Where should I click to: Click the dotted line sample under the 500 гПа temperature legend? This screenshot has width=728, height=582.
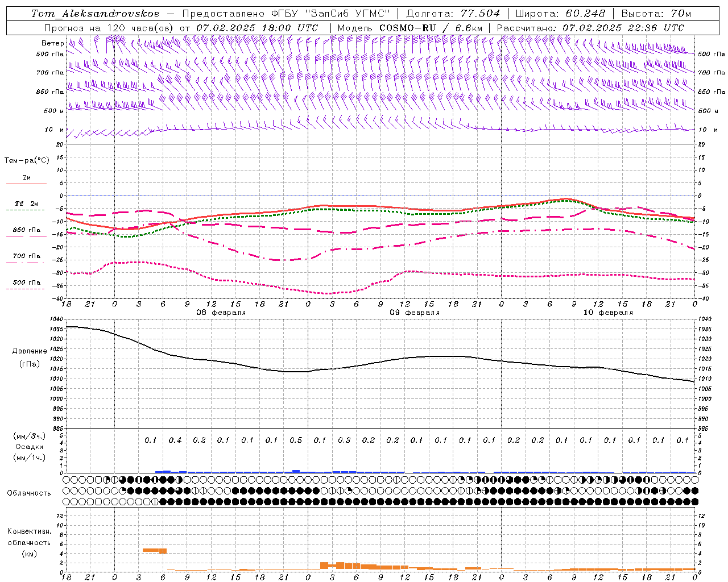coord(26,289)
